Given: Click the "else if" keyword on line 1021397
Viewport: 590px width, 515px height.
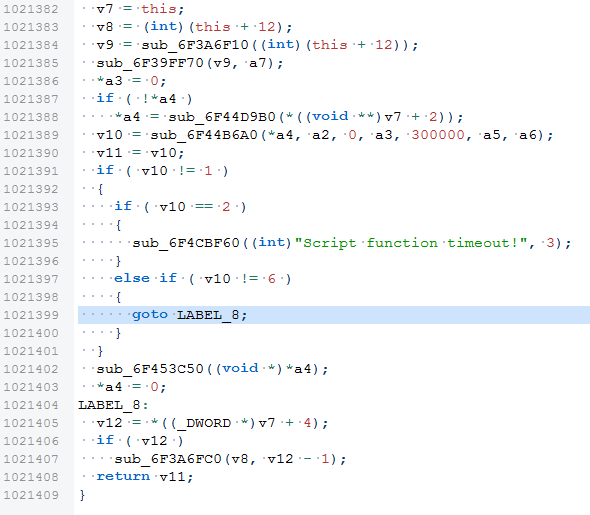Looking at the screenshot, I should (x=145, y=279).
